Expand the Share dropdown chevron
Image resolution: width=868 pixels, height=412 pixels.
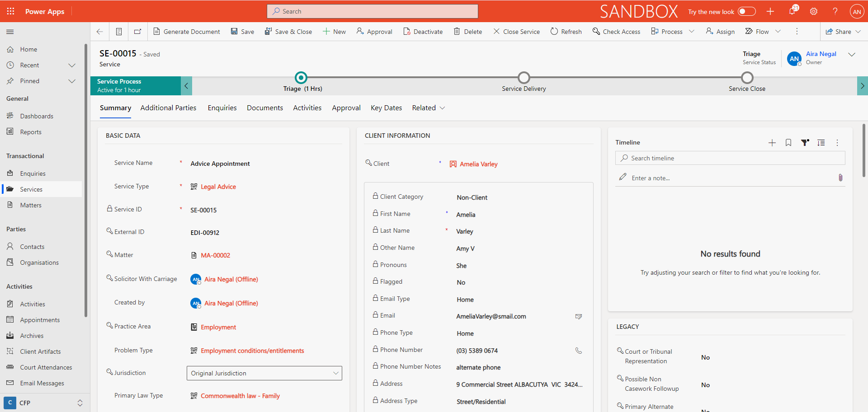tap(858, 32)
